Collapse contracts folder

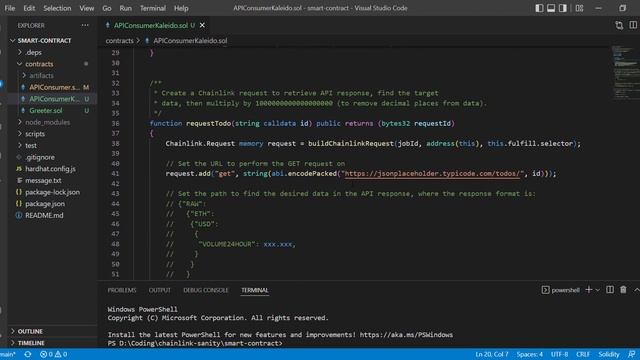pyautogui.click(x=39, y=64)
